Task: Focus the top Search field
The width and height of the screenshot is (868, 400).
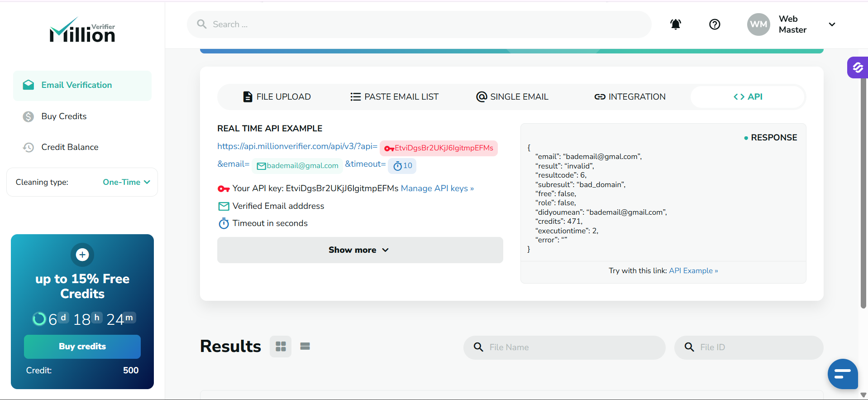Action: pyautogui.click(x=419, y=24)
